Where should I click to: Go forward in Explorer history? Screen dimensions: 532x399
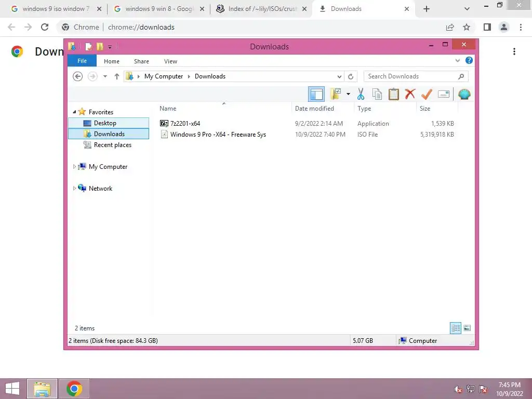(x=92, y=76)
